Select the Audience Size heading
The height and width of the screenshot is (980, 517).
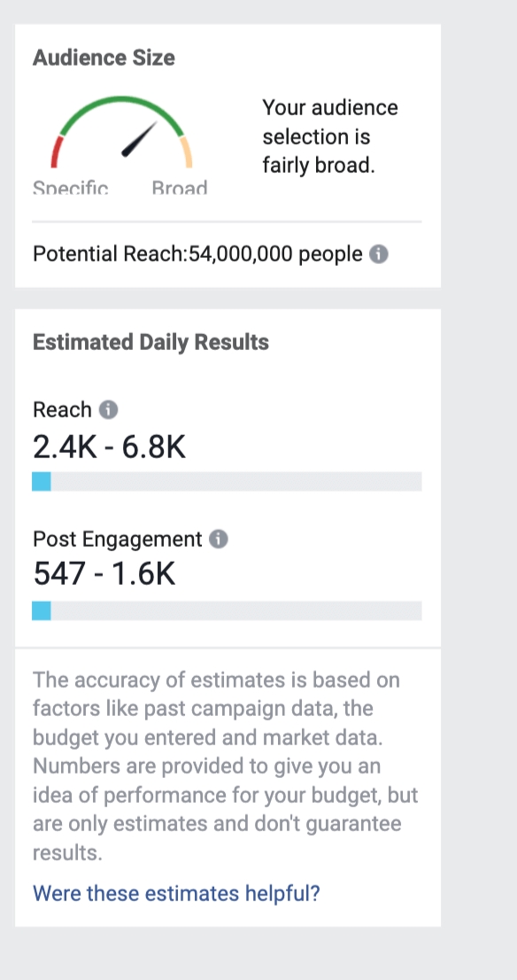click(104, 58)
